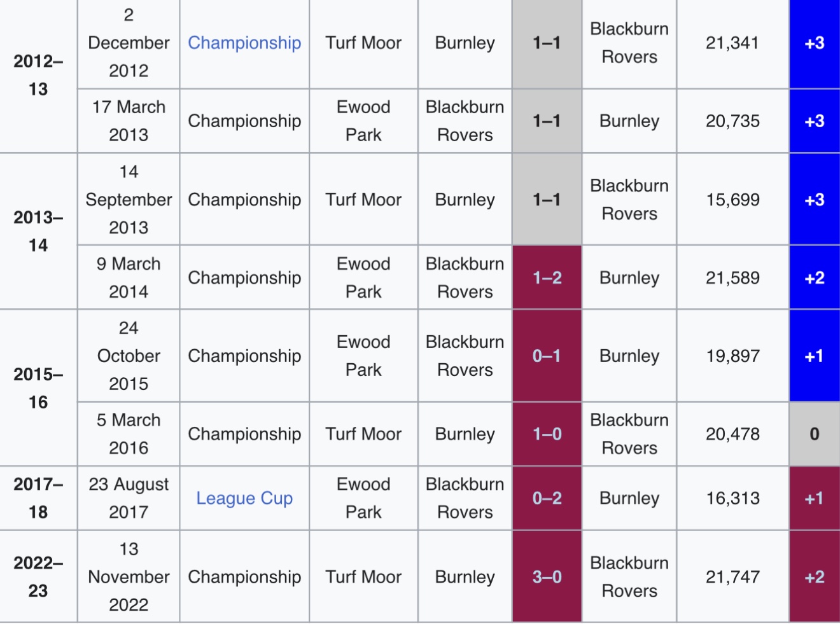
Task: Click the 0–2 score cell
Action: (547, 498)
